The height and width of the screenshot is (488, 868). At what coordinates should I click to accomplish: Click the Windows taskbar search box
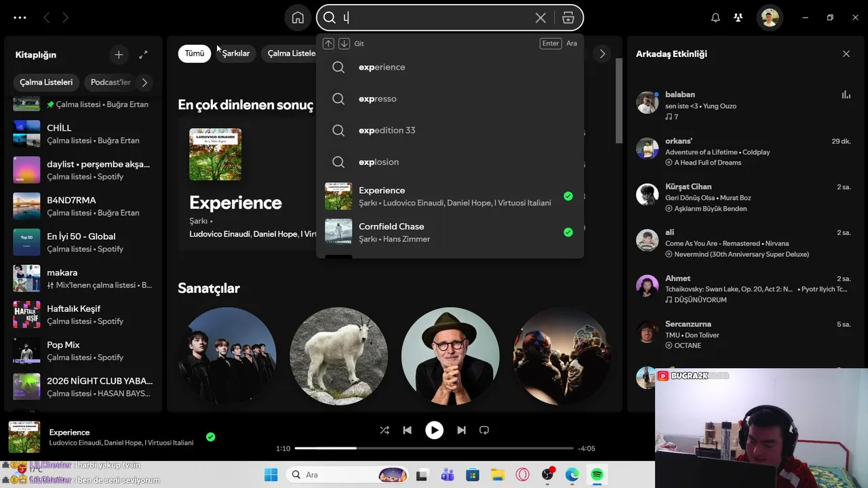348,474
